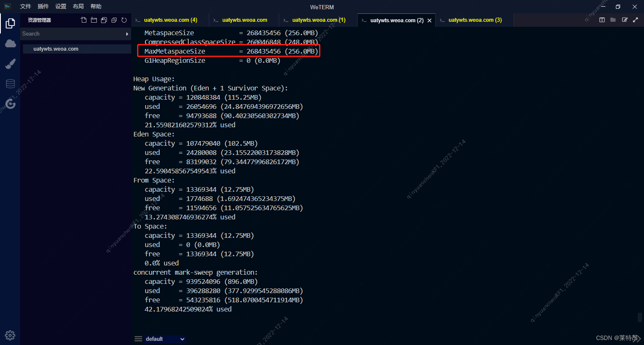Click the MaxMetaspaceSize line in terminal
This screenshot has width=644, height=345.
pos(231,51)
